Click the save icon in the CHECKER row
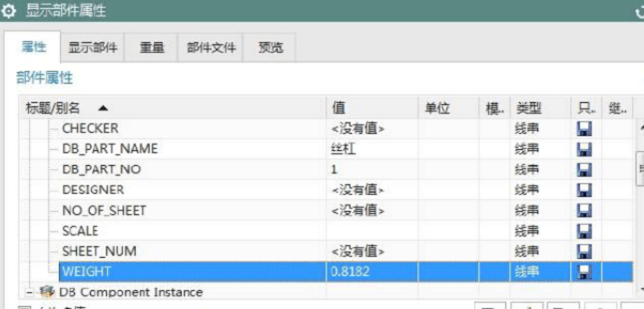Screen dimensions: 644x309 [x=583, y=129]
